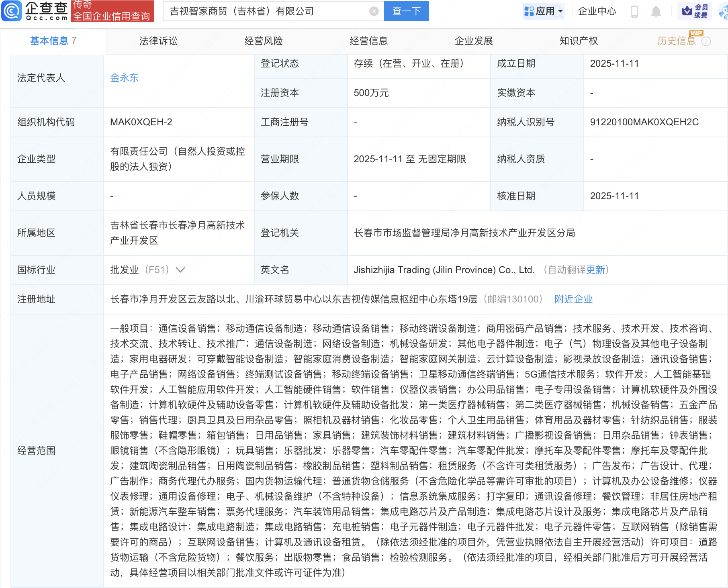
Task: Click into the company search input field
Action: [265, 11]
